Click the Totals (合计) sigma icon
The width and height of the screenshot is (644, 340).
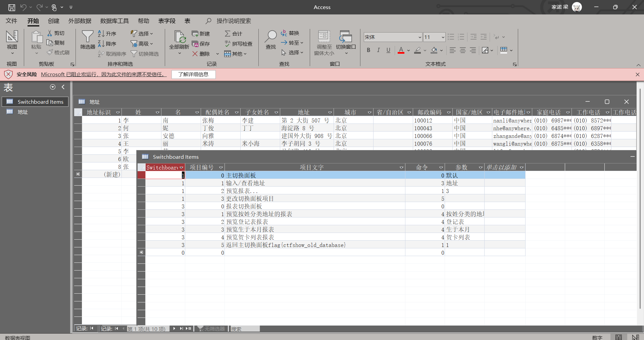(228, 34)
